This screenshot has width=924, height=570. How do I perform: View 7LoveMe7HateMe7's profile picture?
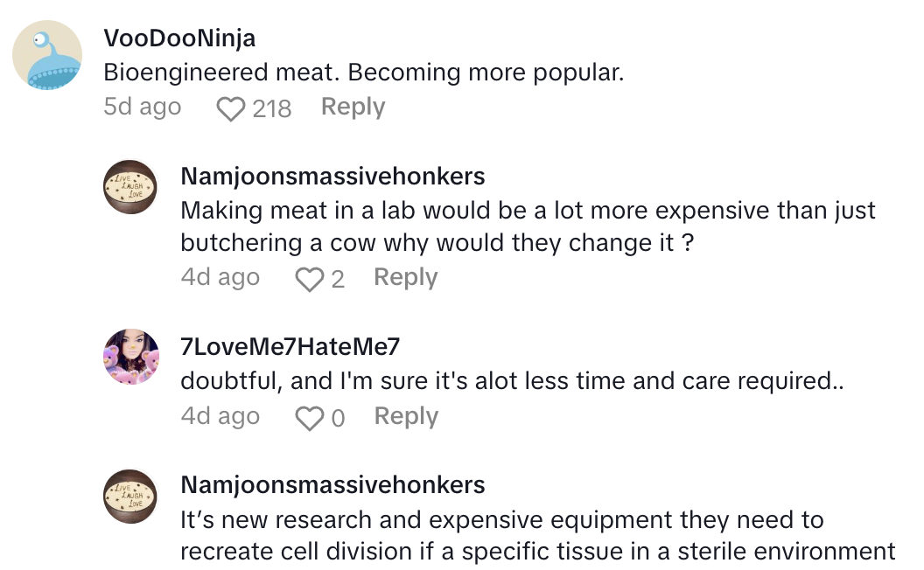(131, 357)
